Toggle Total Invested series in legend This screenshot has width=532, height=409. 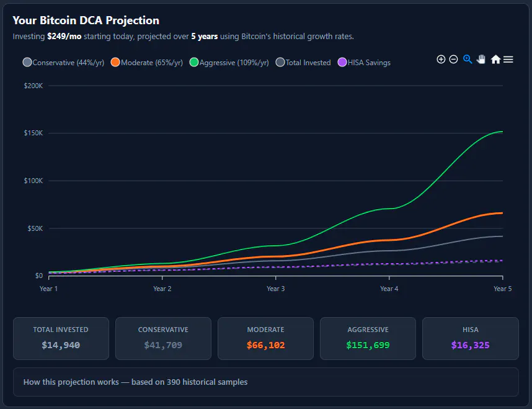click(303, 63)
